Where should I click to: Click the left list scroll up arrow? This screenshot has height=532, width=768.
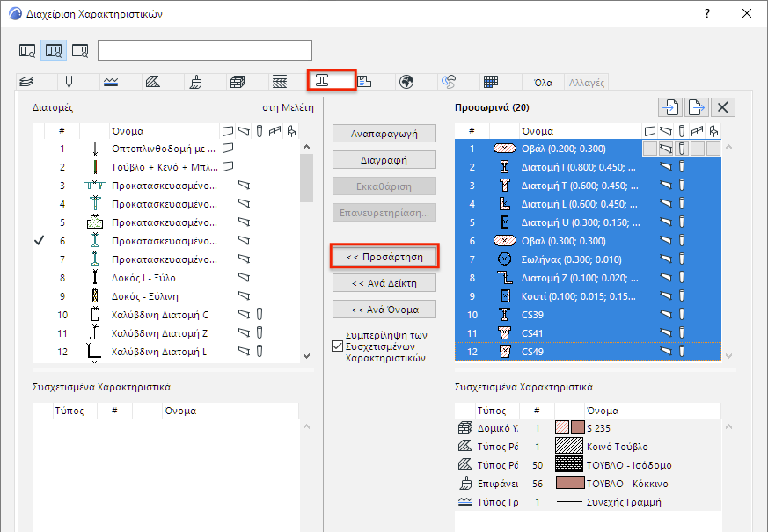click(x=307, y=147)
